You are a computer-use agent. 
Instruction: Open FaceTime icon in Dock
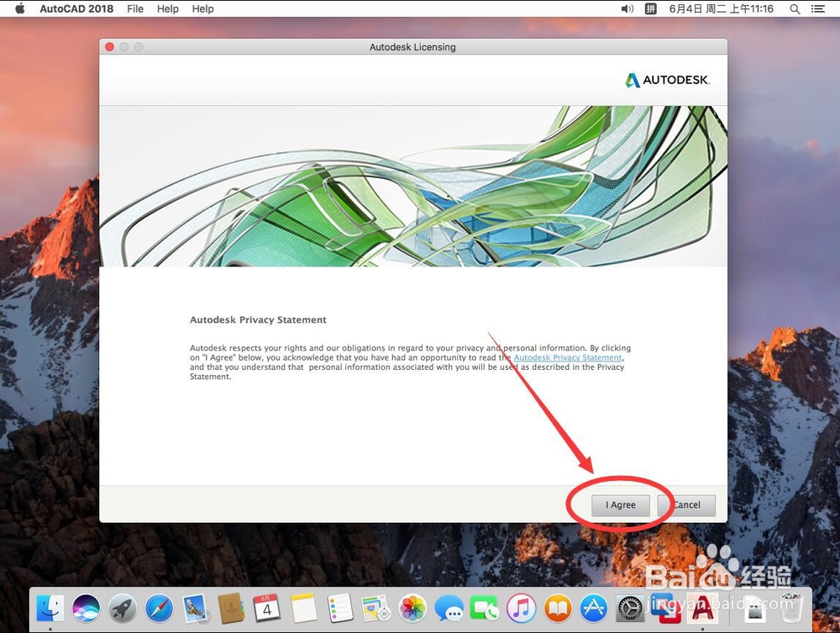(x=485, y=609)
